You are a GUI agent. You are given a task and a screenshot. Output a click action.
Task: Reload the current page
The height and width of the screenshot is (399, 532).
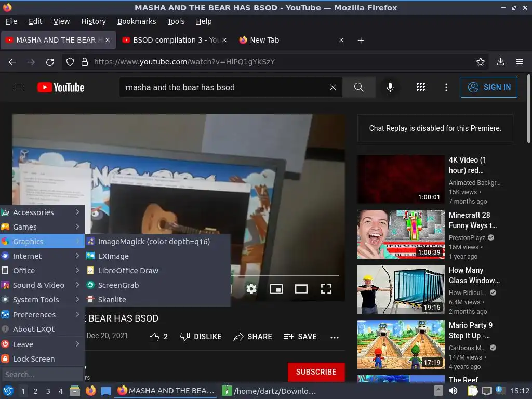[50, 62]
